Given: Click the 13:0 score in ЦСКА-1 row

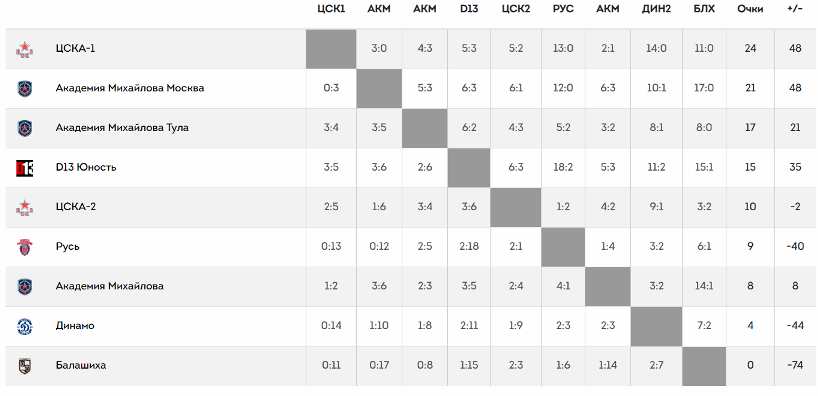Looking at the screenshot, I should (x=563, y=49).
